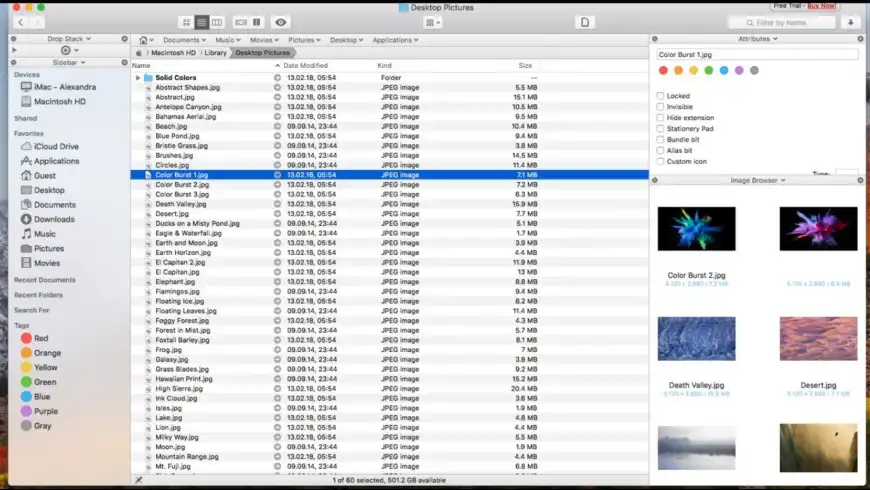Click the gear icon left of Image Browser

click(655, 180)
